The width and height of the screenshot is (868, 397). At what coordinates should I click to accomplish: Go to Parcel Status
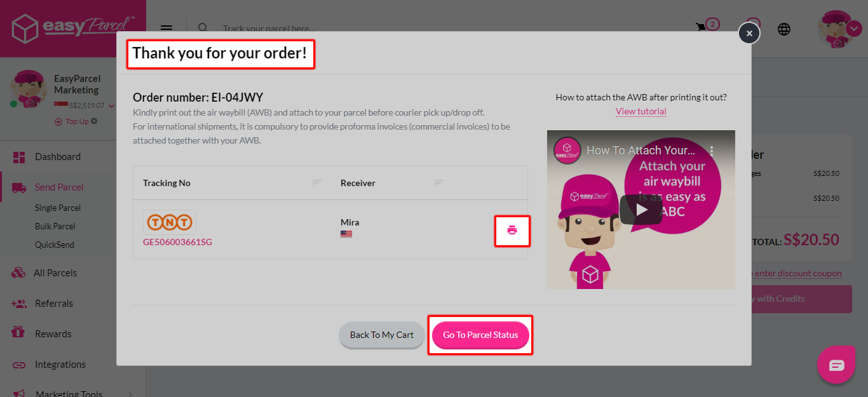tap(480, 335)
